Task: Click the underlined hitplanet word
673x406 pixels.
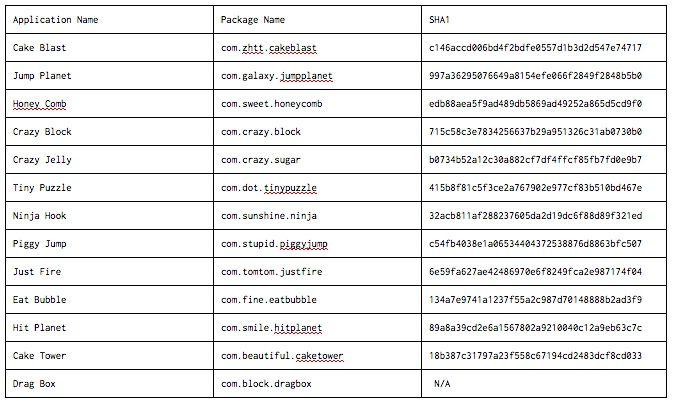Action: pyautogui.click(x=298, y=328)
